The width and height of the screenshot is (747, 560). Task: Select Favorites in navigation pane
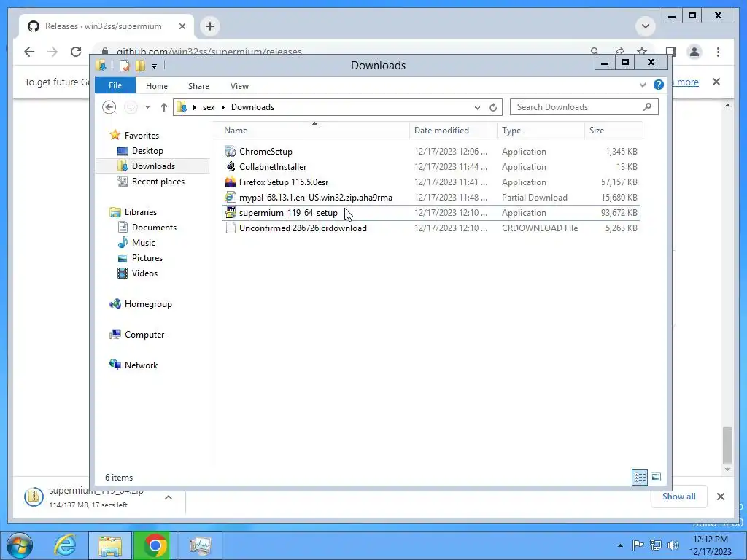point(142,135)
